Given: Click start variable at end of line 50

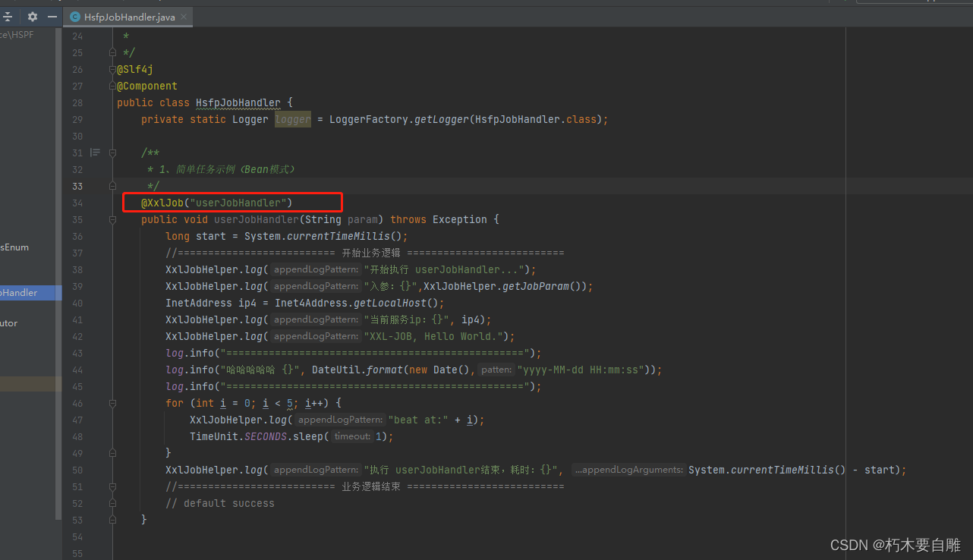Looking at the screenshot, I should click(880, 470).
